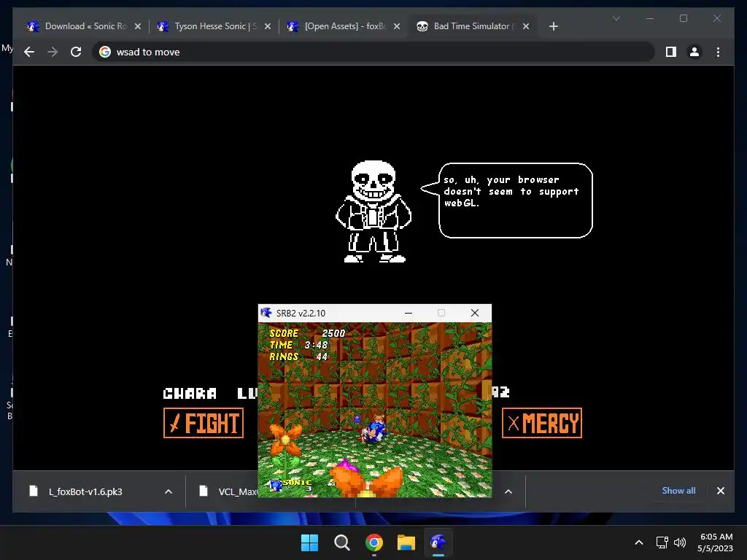Open the Chrome three-dot menu

click(x=718, y=52)
